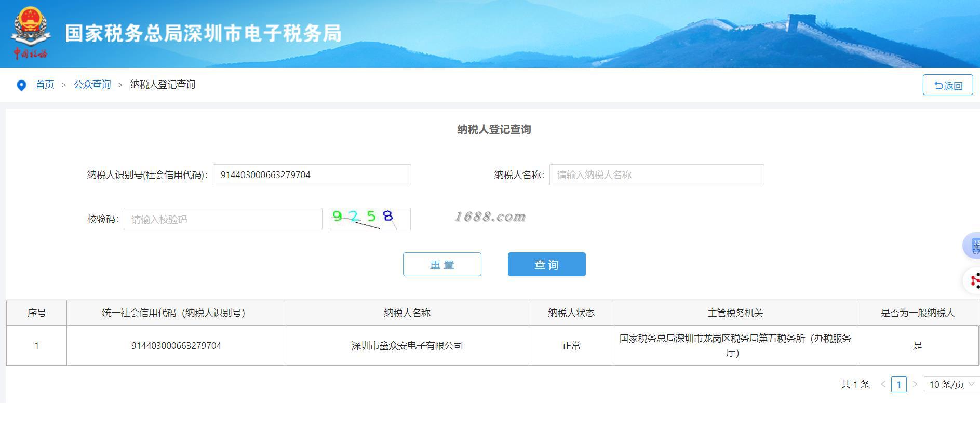Focus the 纳税人名称 input field
This screenshot has height=431, width=980.
(x=656, y=175)
